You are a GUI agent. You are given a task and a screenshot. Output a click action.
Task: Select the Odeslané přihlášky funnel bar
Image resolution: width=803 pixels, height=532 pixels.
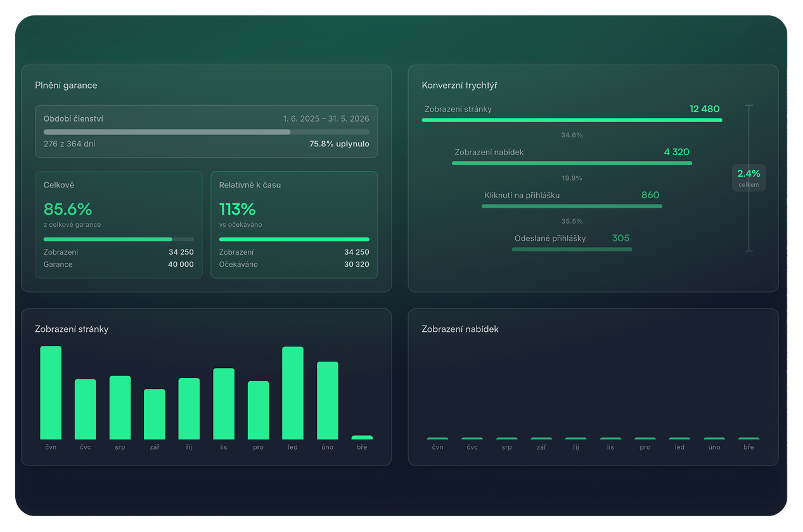click(x=572, y=249)
